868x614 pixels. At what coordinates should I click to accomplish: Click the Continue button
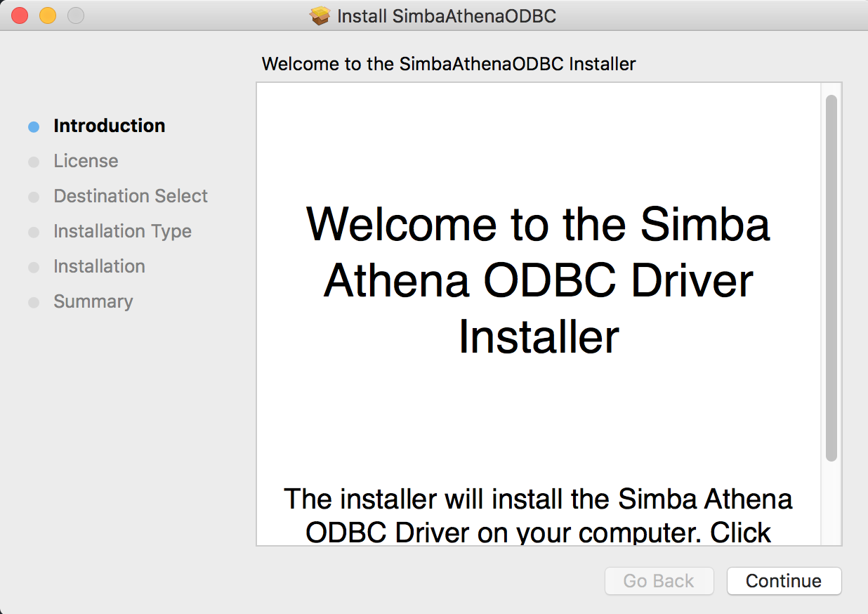pyautogui.click(x=784, y=581)
